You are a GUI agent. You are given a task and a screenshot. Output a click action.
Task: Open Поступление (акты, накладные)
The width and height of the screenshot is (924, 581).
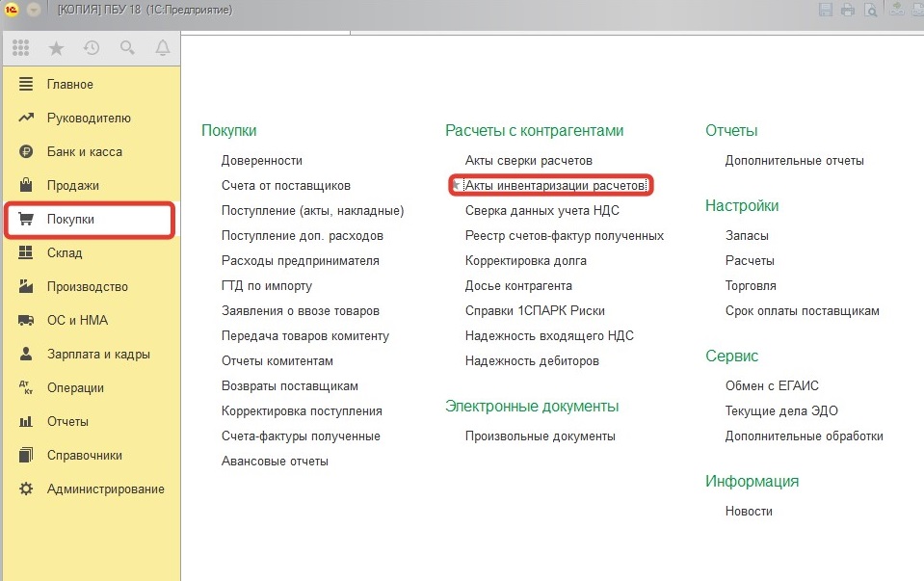pyautogui.click(x=312, y=210)
